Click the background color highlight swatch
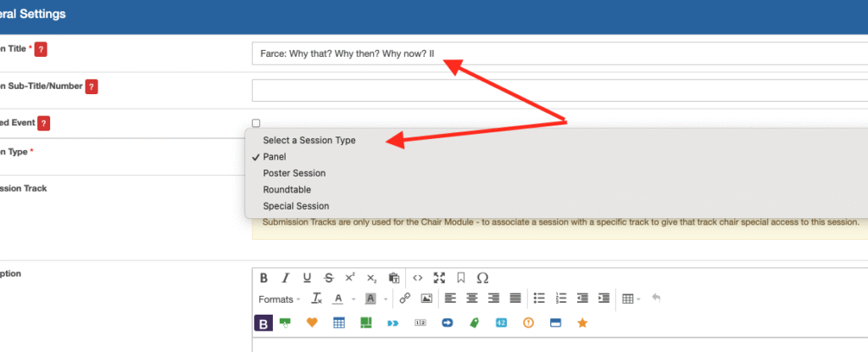Viewport: 868px width, 352px height. coord(370,299)
